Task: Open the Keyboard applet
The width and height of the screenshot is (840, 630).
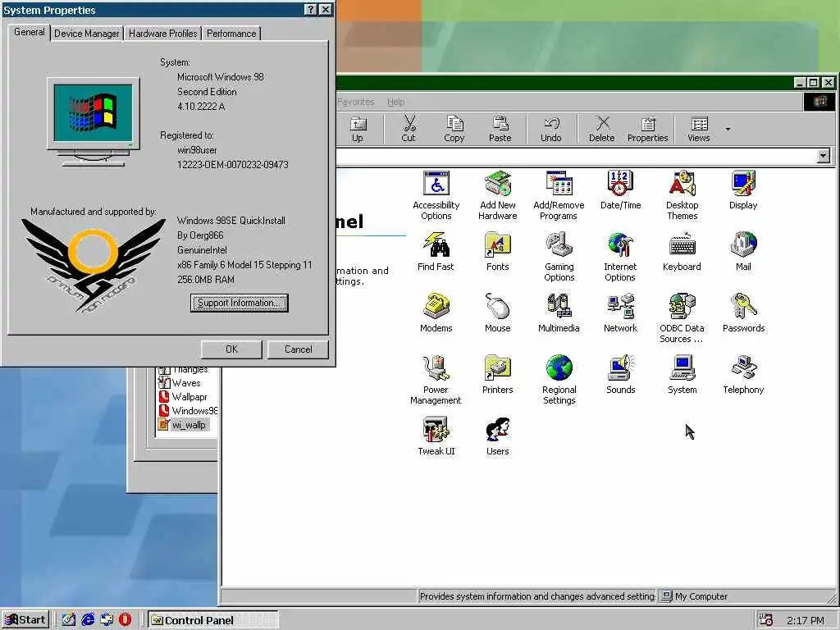Action: [x=682, y=252]
